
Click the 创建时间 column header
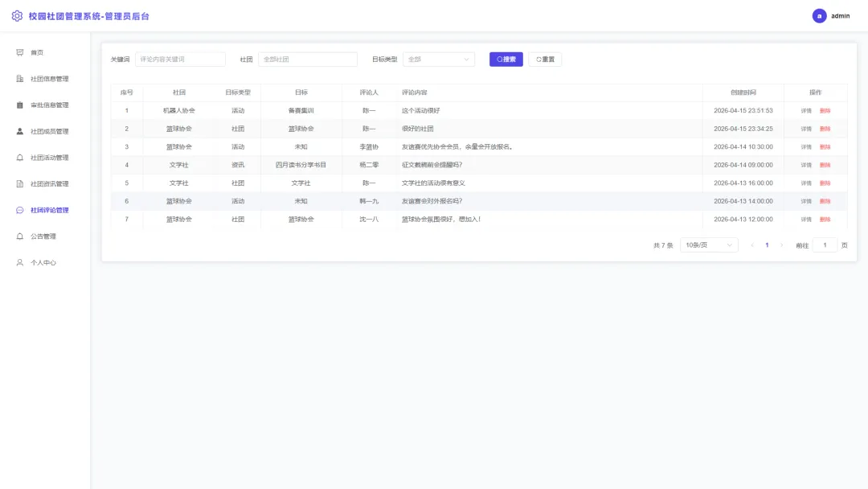click(743, 92)
